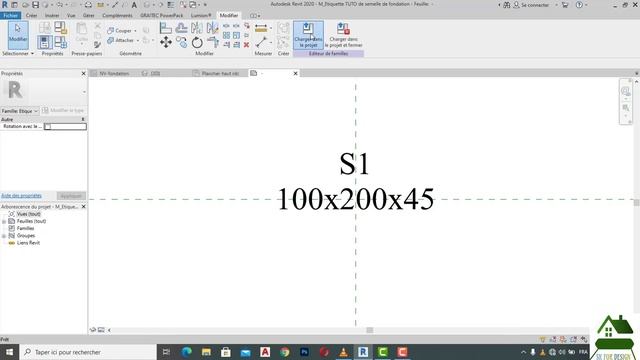The image size is (640, 360).
Task: Click the red Delete X icon
Action: tap(247, 45)
